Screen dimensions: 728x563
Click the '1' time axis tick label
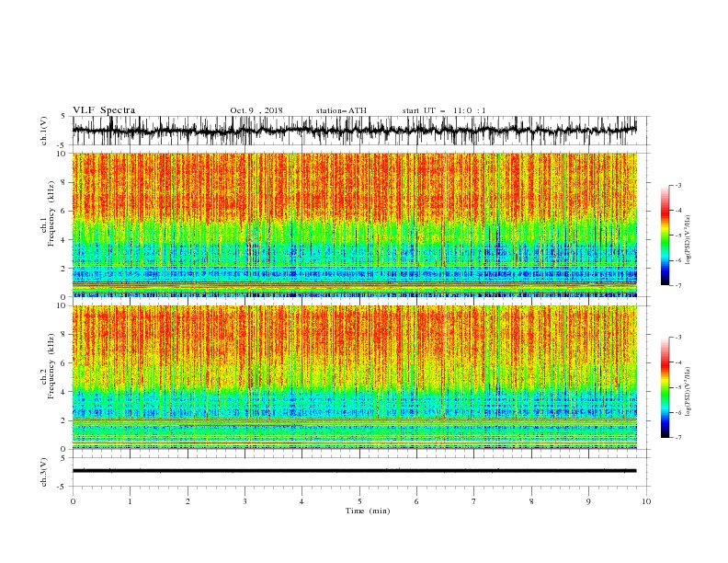(130, 501)
